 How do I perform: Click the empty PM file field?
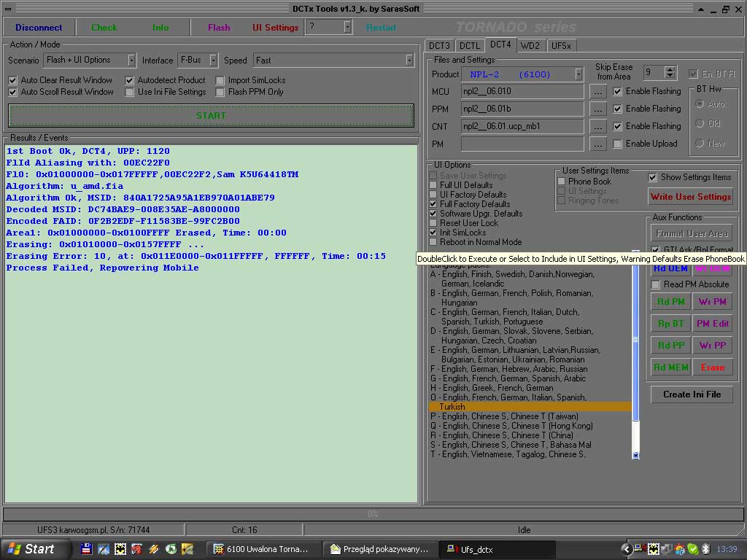pyautogui.click(x=522, y=144)
